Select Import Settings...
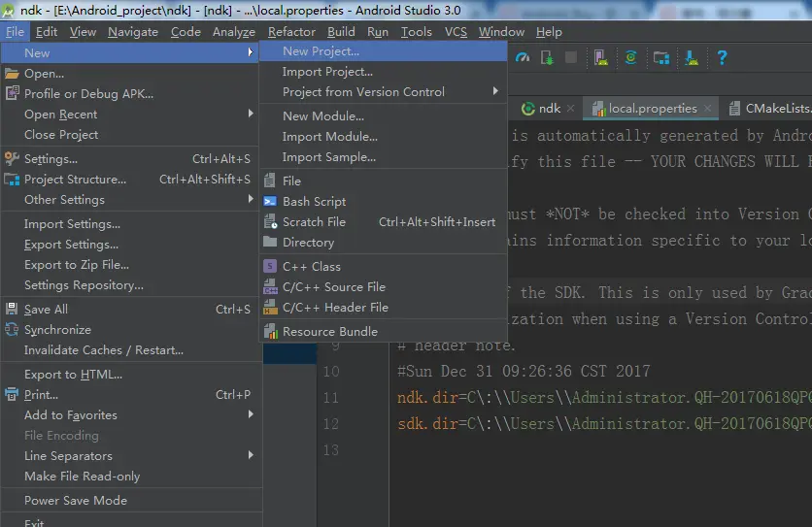The height and width of the screenshot is (527, 812). 129,224
